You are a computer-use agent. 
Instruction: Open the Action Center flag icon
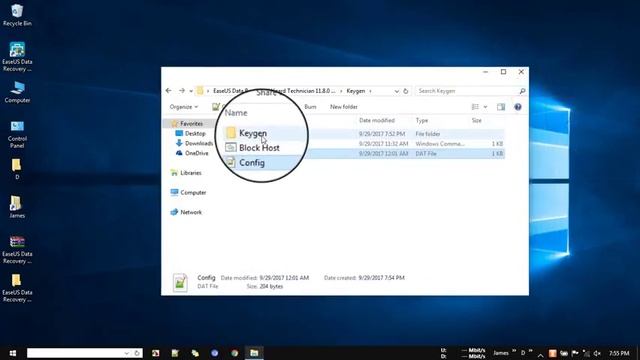(575, 353)
